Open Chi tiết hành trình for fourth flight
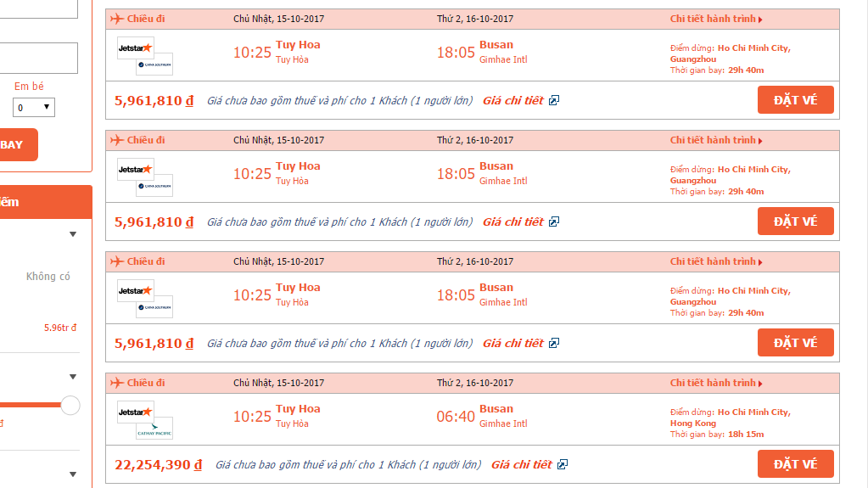The height and width of the screenshot is (488, 868). point(716,383)
